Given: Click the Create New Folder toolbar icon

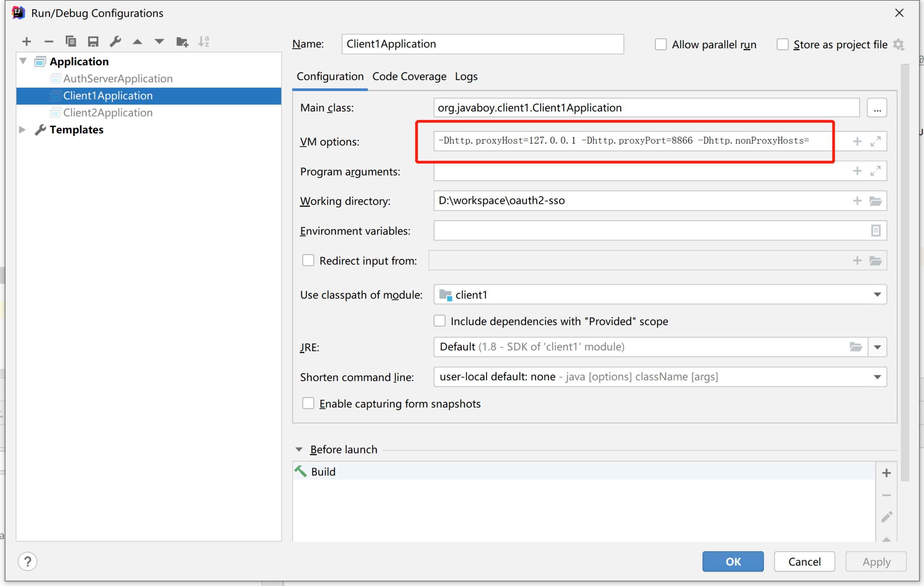Looking at the screenshot, I should click(182, 42).
